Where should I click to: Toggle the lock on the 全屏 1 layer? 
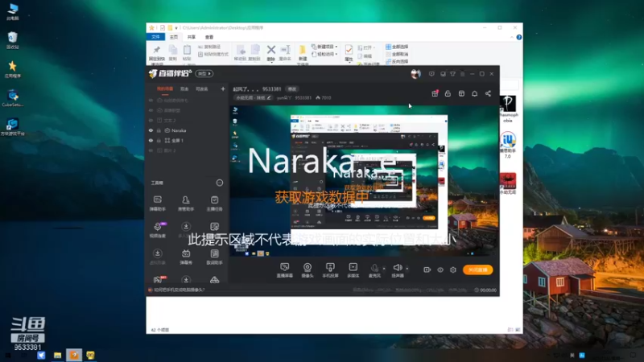pos(159,140)
